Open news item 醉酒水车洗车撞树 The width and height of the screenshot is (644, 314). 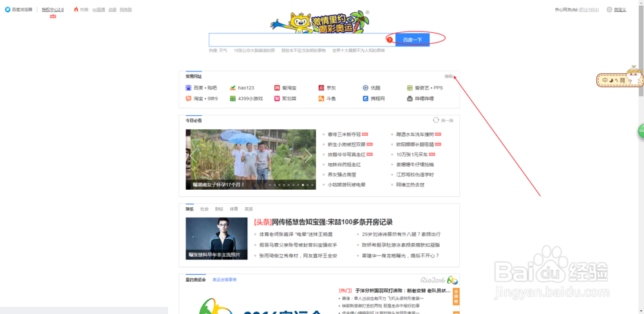point(415,134)
